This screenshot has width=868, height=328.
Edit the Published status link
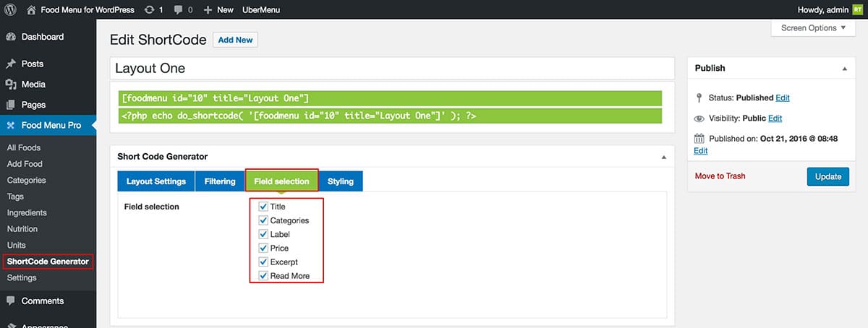pos(783,98)
